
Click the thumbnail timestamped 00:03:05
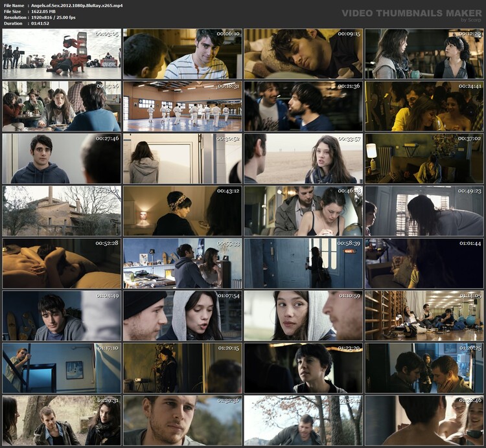62,54
